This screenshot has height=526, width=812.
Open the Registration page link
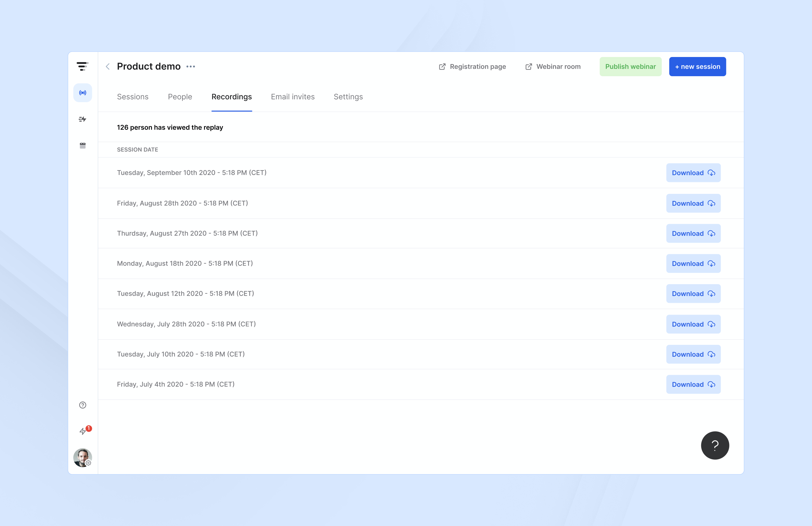(472, 67)
